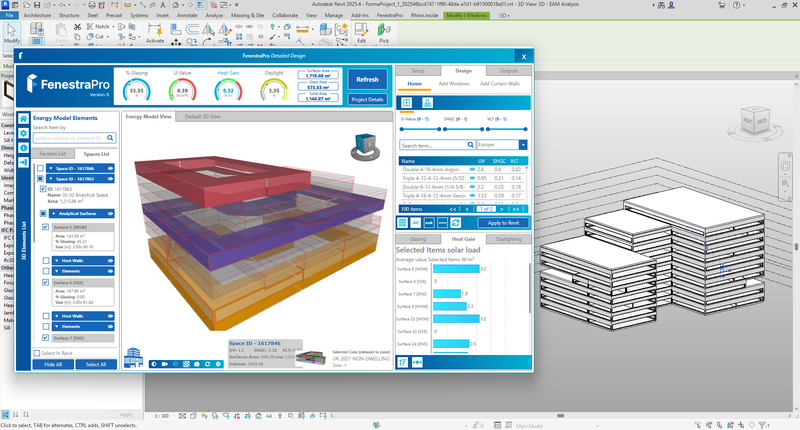Open the Daylighting chart tab

coord(509,239)
